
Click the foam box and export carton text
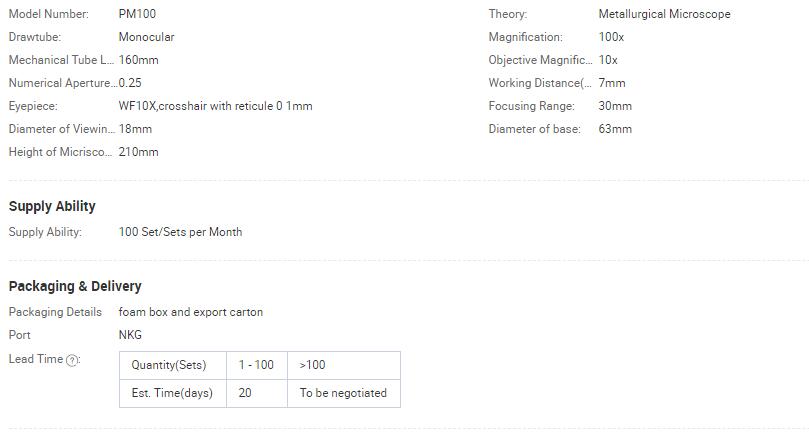coord(190,312)
